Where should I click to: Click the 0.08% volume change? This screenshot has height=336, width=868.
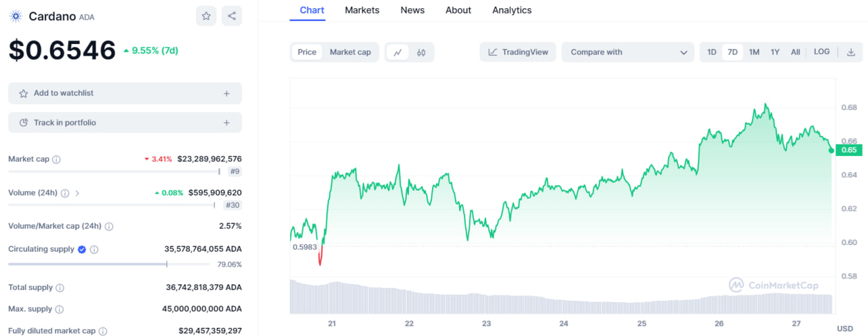point(169,193)
